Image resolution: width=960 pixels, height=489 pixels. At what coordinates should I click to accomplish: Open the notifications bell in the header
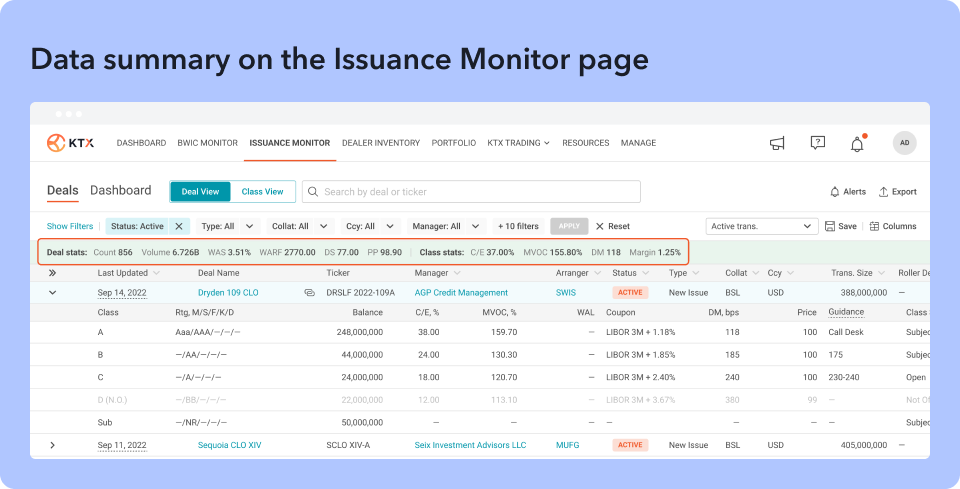857,144
